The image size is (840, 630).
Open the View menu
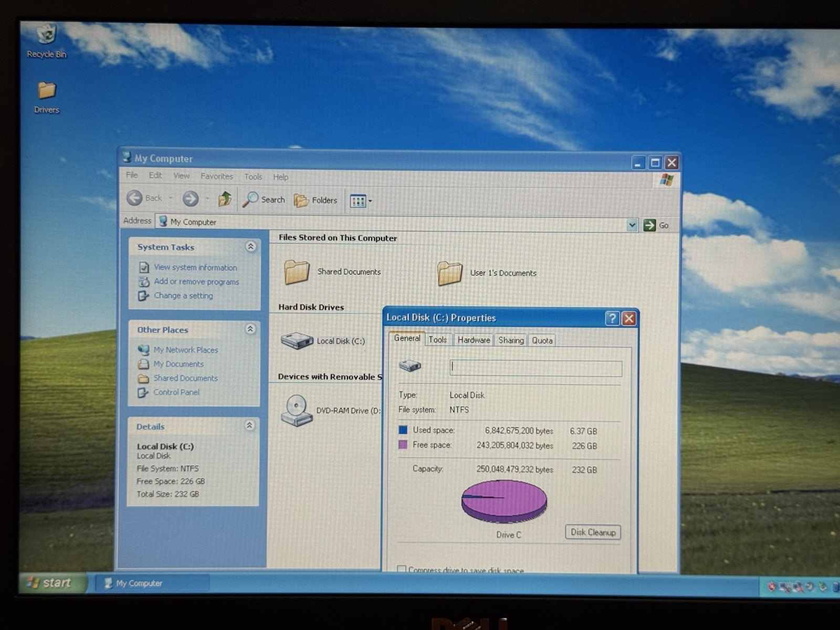[182, 176]
